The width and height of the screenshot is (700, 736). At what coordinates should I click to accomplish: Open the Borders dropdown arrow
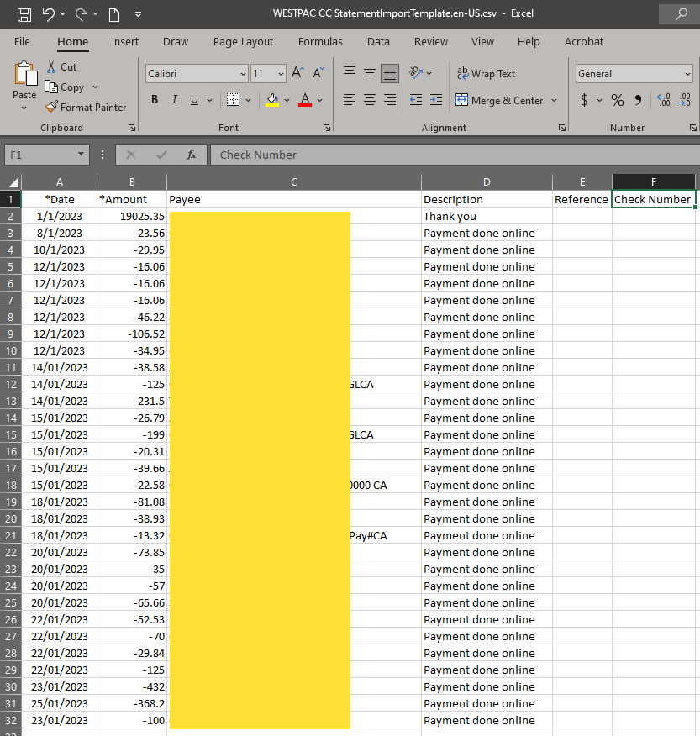(x=249, y=100)
